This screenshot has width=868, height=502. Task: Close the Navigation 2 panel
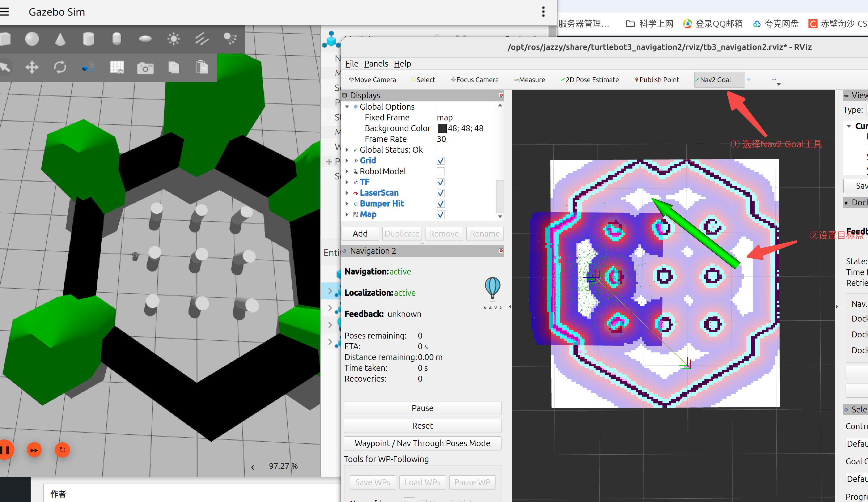tap(501, 251)
